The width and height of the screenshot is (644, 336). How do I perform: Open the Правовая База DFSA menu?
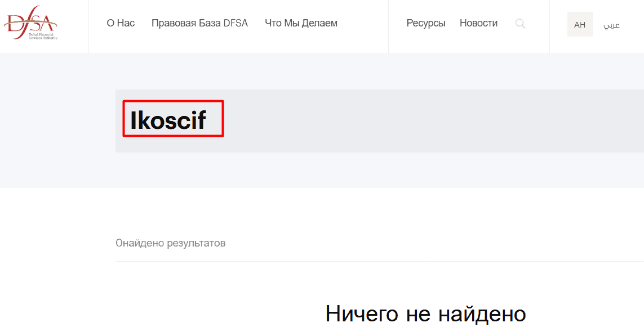(x=200, y=23)
